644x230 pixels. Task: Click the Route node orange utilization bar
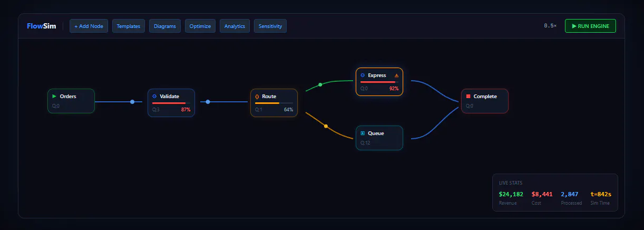pyautogui.click(x=267, y=103)
